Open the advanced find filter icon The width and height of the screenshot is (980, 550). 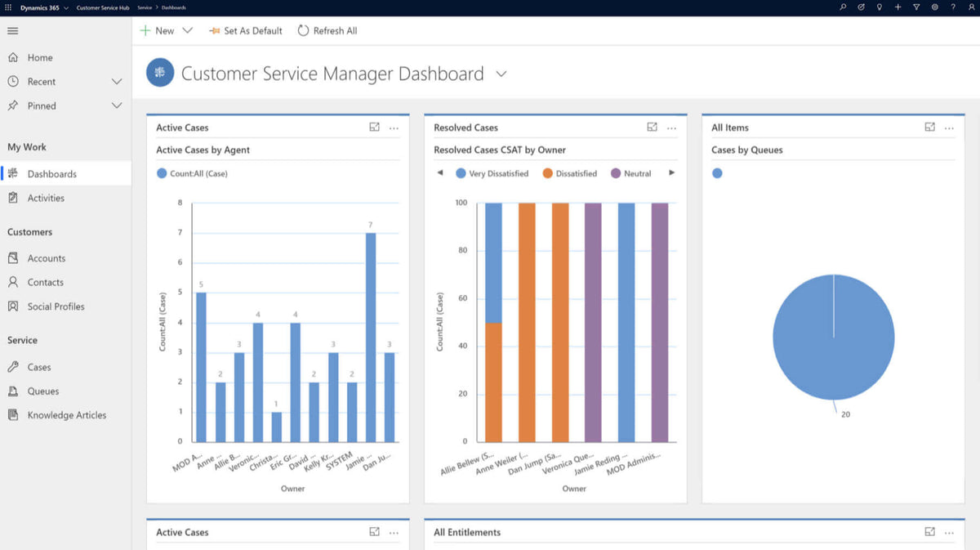click(x=915, y=7)
